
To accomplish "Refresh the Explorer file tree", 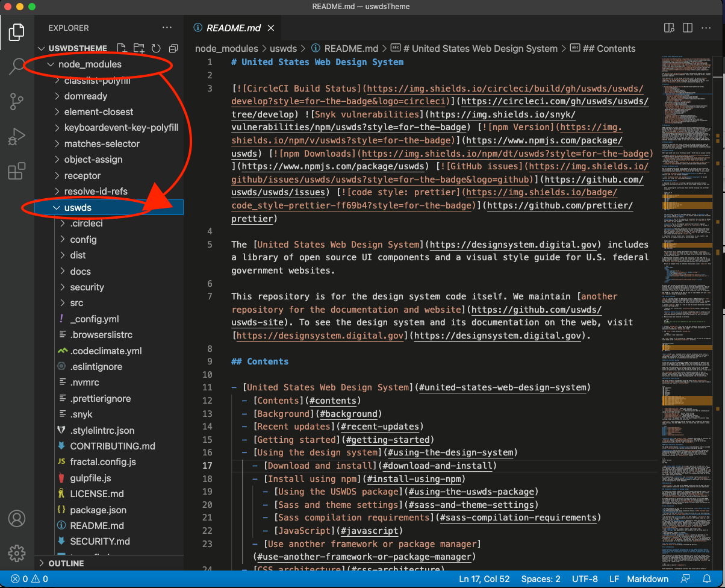I will point(156,48).
